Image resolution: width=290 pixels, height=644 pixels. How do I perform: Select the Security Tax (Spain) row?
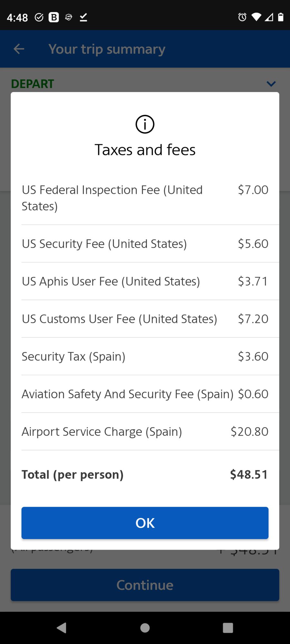(145, 356)
